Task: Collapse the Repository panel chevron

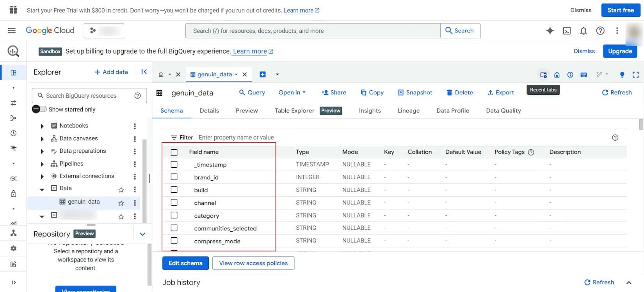Action: [x=142, y=234]
